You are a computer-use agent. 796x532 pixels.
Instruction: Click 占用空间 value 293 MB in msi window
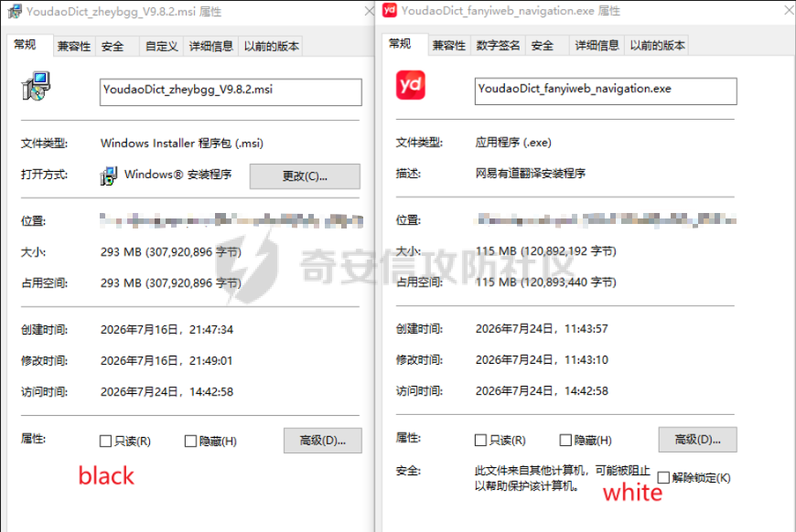pyautogui.click(x=171, y=283)
